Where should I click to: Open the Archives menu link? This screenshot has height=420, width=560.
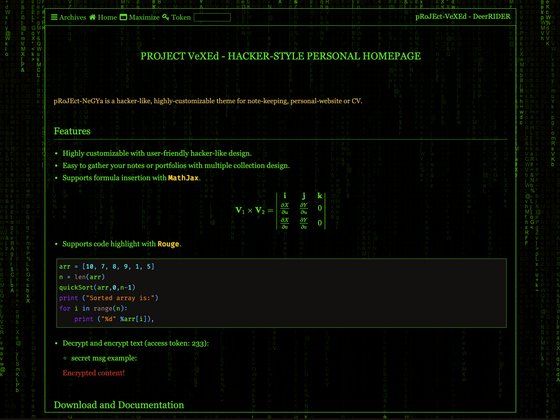[72, 17]
